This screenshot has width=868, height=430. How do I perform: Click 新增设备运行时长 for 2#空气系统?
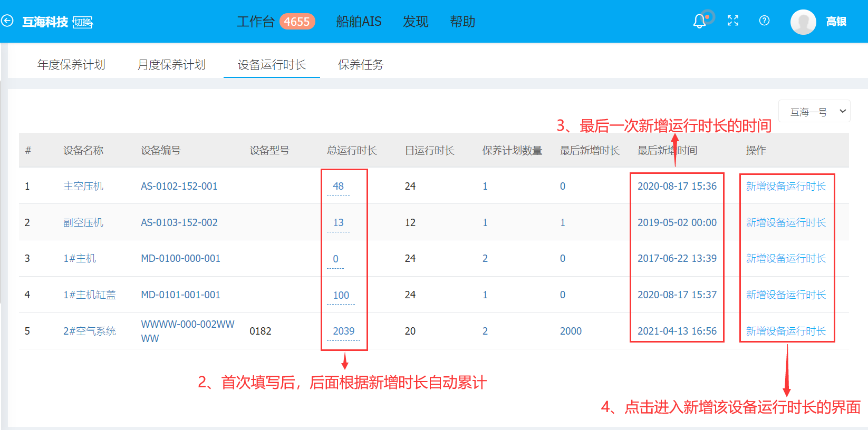tap(786, 331)
